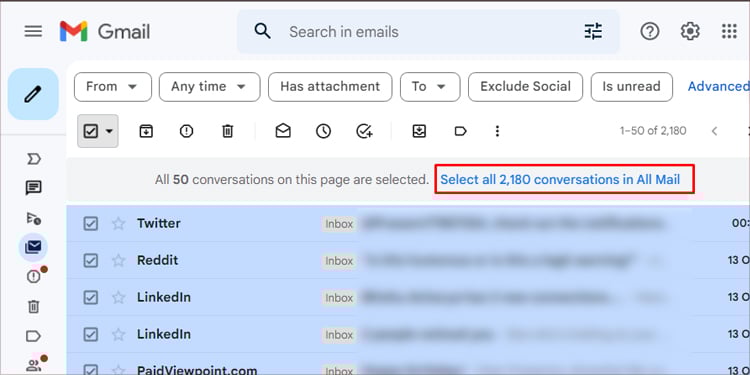Open Advanced search link
The image size is (750, 375).
pos(718,87)
